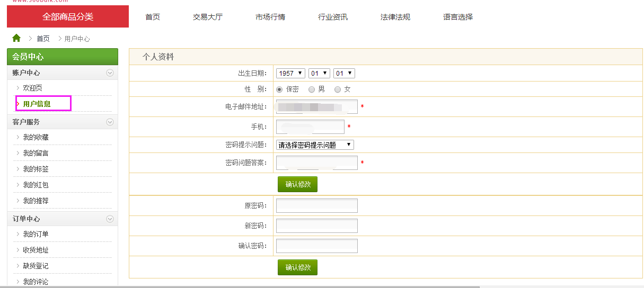Open the birth month dropdown
Viewport: 644px width, 288px height.
(x=319, y=74)
